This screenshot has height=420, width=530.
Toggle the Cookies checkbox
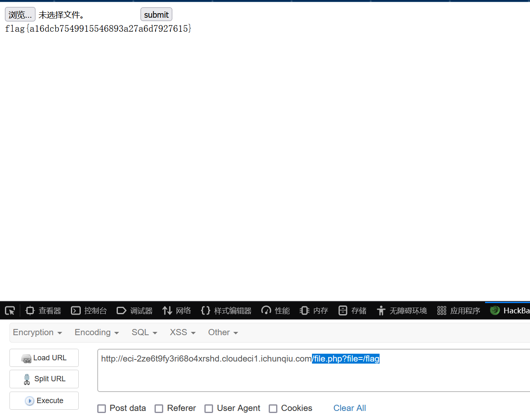point(273,408)
